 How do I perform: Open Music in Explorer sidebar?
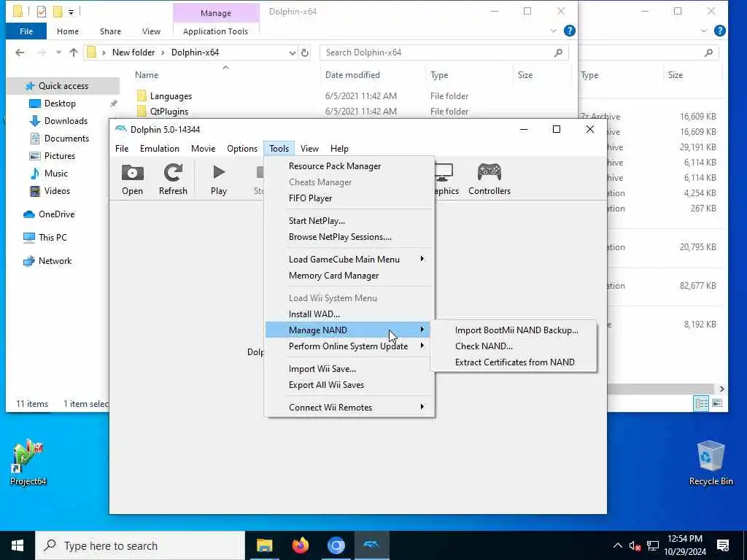click(55, 174)
